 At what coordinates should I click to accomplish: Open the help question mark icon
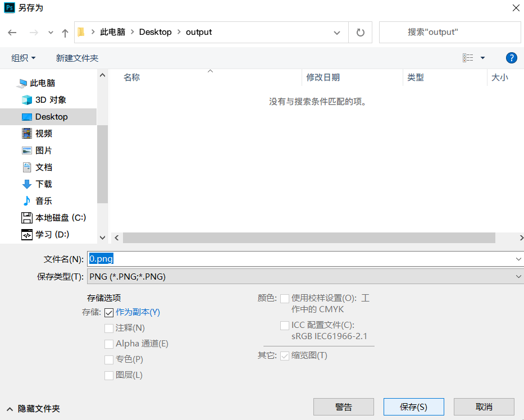click(511, 58)
